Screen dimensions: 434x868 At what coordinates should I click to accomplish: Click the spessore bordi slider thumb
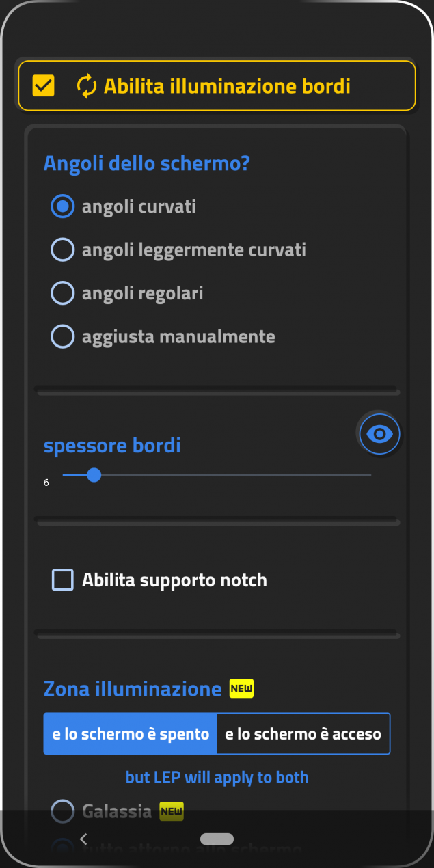click(x=94, y=474)
